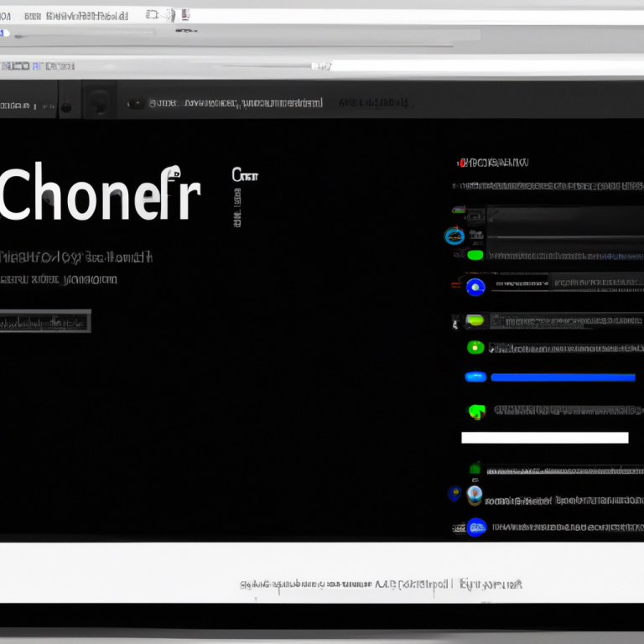Click the dark square icon in the top dark toolbar
The width and height of the screenshot is (644, 644).
[99, 102]
